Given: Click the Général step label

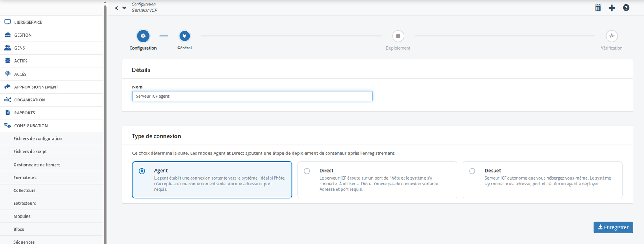Looking at the screenshot, I should (x=184, y=48).
